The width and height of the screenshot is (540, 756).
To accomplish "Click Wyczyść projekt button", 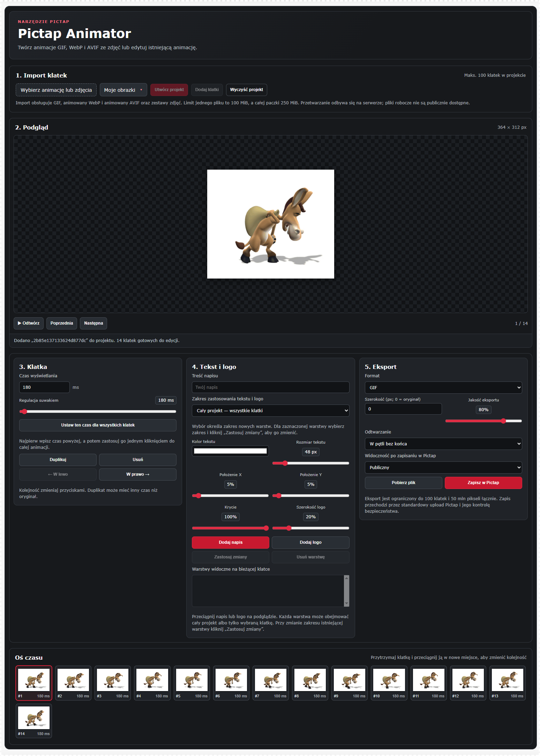I will (247, 90).
